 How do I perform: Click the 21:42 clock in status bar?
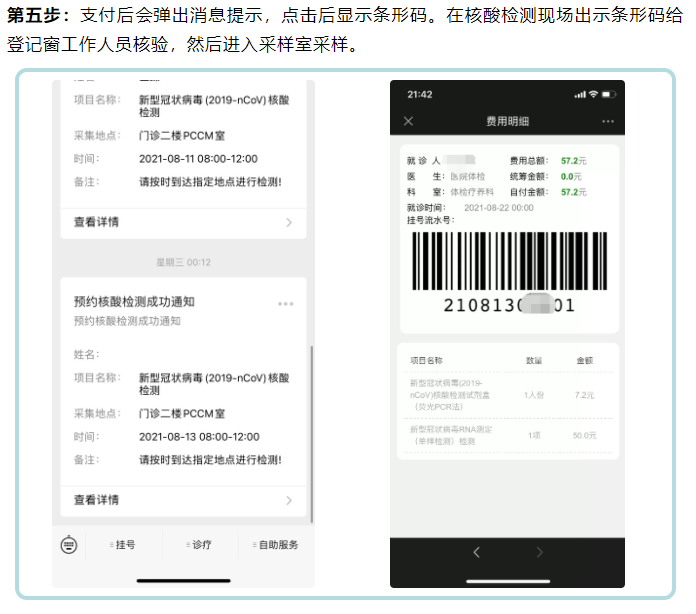click(x=419, y=94)
